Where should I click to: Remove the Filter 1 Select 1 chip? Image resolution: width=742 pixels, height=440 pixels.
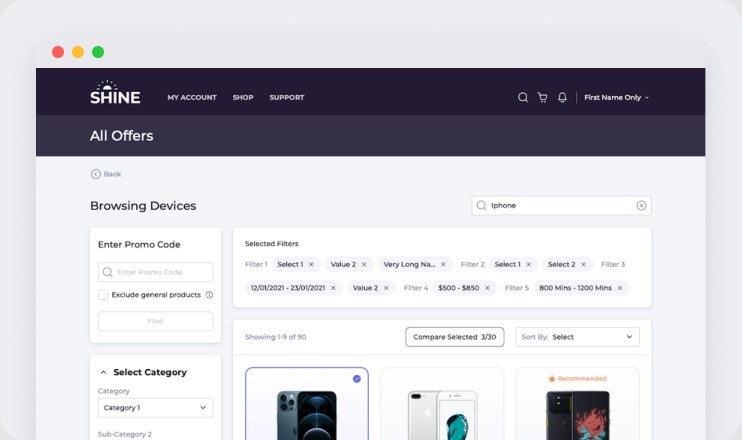311,264
